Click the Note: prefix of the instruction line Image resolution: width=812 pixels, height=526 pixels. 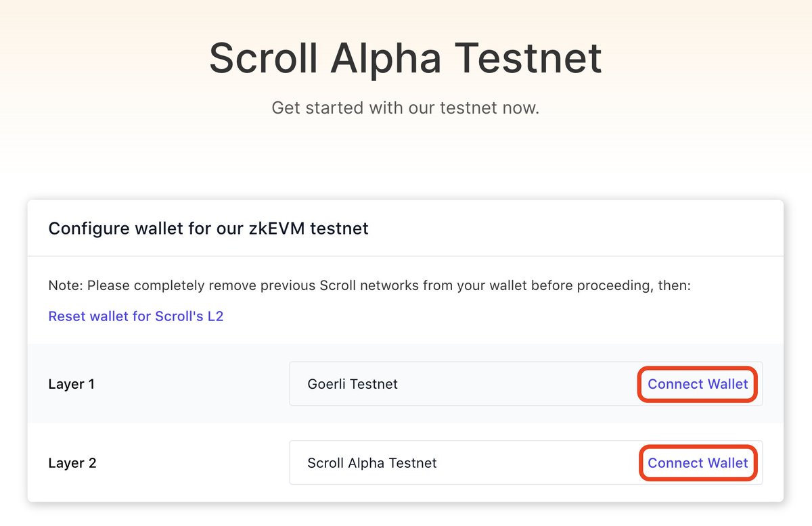click(66, 285)
